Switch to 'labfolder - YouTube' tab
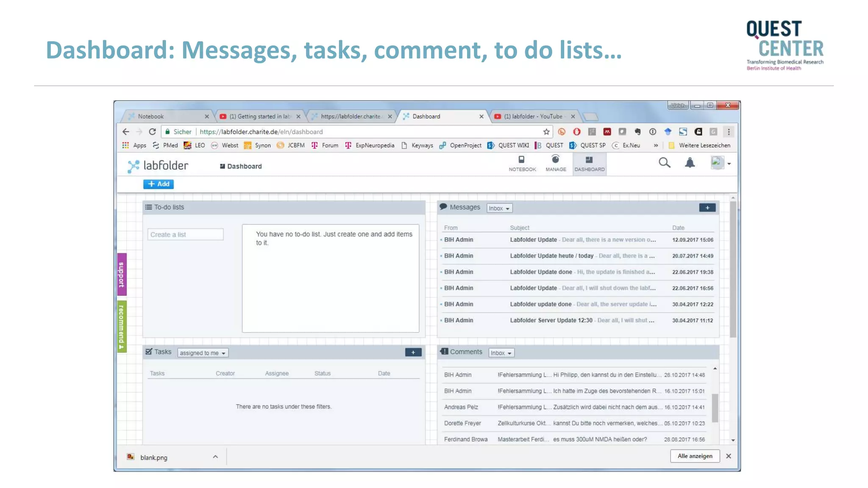Image resolution: width=868 pixels, height=488 pixels. 534,116
